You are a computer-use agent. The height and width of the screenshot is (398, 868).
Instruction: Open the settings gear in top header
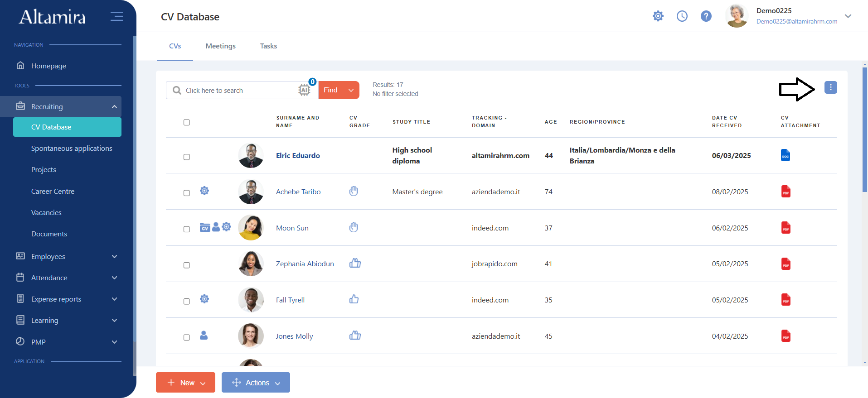coord(658,16)
